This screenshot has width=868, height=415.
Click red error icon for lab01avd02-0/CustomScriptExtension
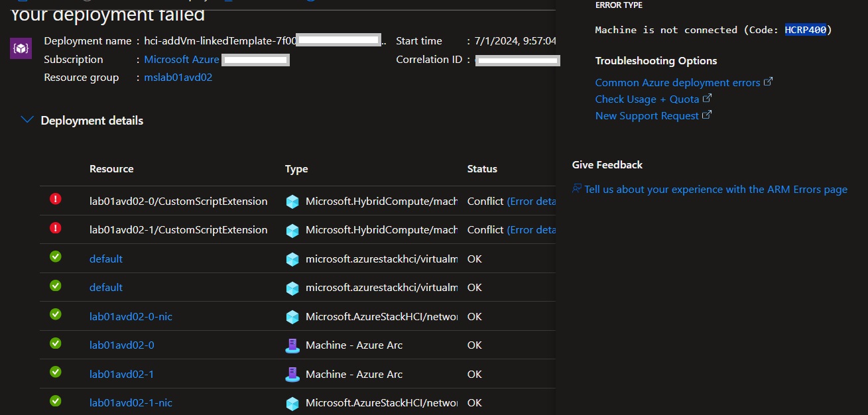pos(56,199)
